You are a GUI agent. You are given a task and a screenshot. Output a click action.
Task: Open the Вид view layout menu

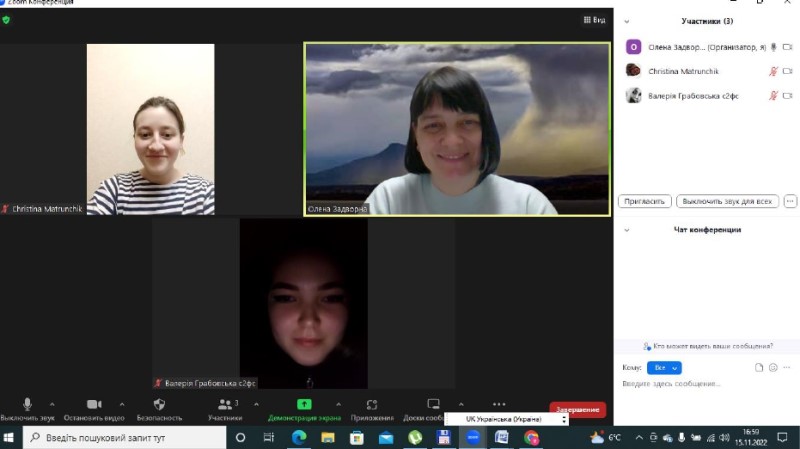click(x=594, y=20)
